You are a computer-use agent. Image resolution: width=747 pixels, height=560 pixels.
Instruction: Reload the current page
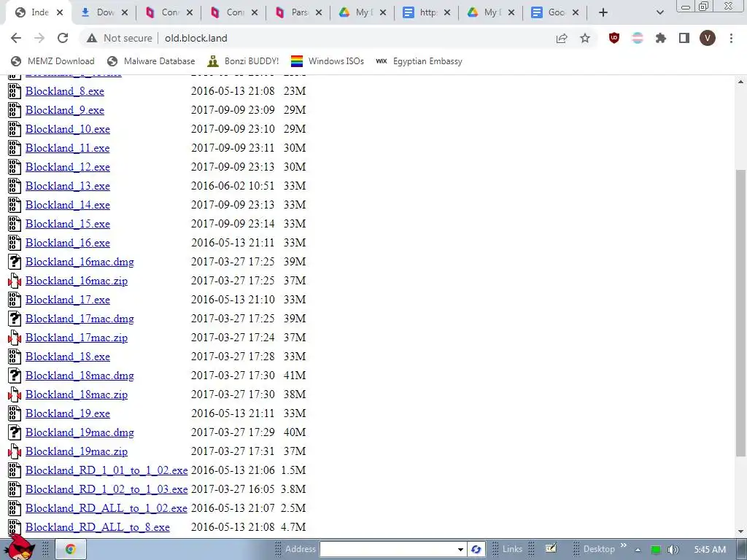(x=63, y=38)
